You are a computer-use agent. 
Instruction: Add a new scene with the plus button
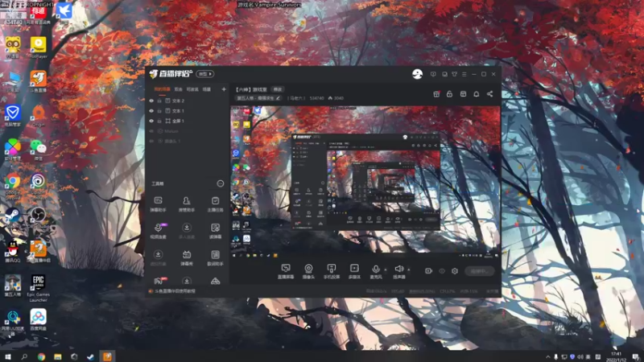[x=224, y=89]
